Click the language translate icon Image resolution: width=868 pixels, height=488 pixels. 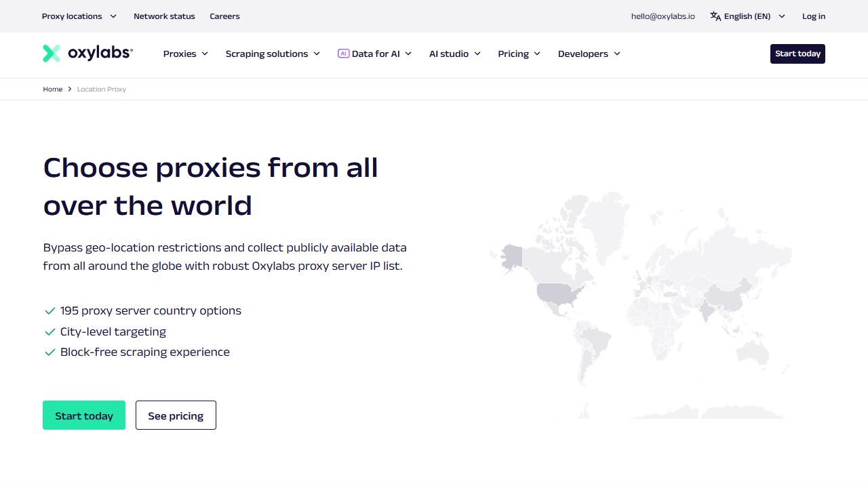(x=715, y=16)
